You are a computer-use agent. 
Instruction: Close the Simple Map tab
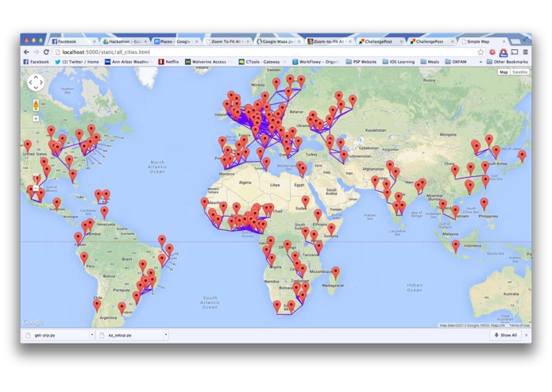click(x=504, y=41)
